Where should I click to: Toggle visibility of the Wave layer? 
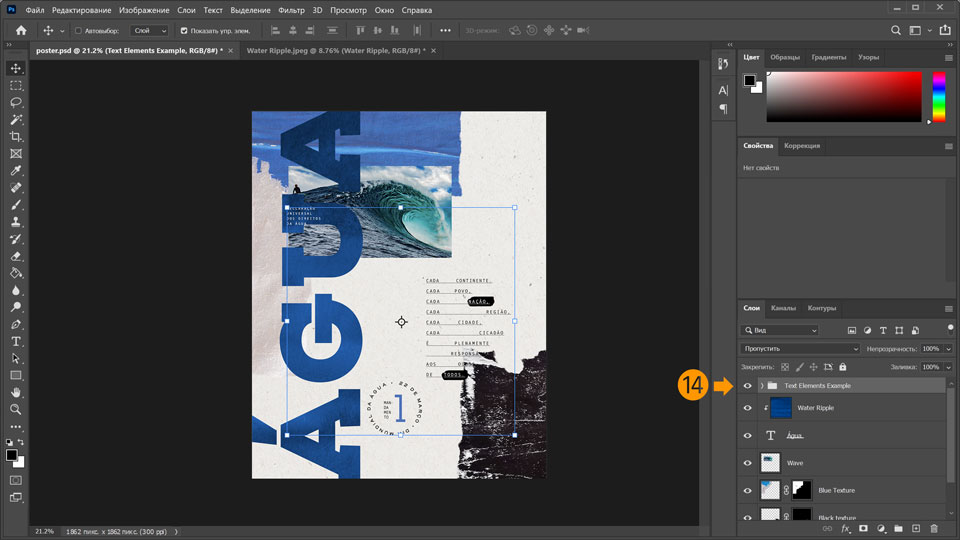click(x=747, y=463)
